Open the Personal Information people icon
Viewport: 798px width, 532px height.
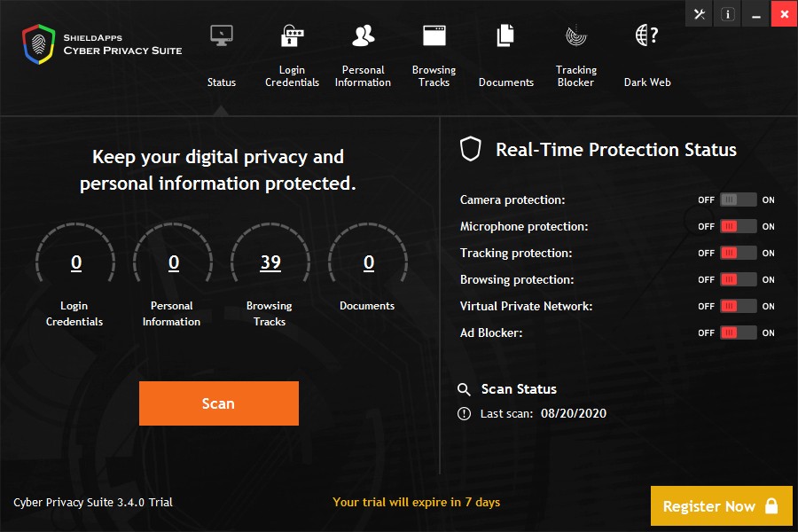pos(363,37)
